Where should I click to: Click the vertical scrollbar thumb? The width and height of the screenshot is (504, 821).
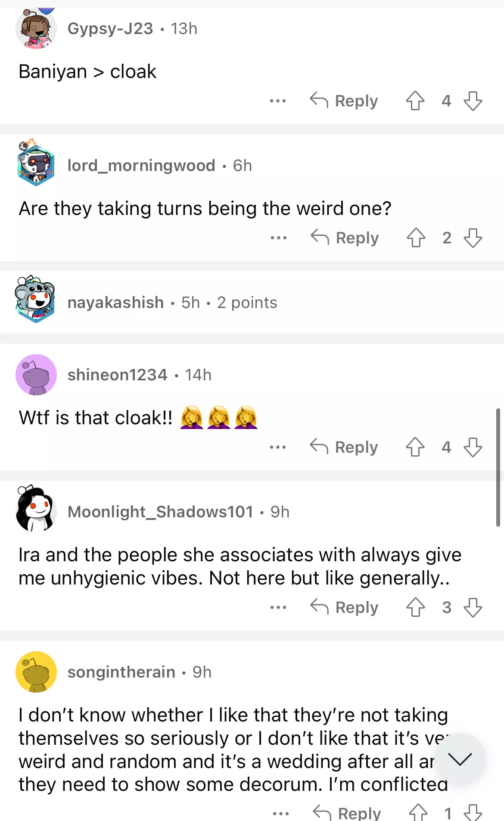tap(498, 467)
